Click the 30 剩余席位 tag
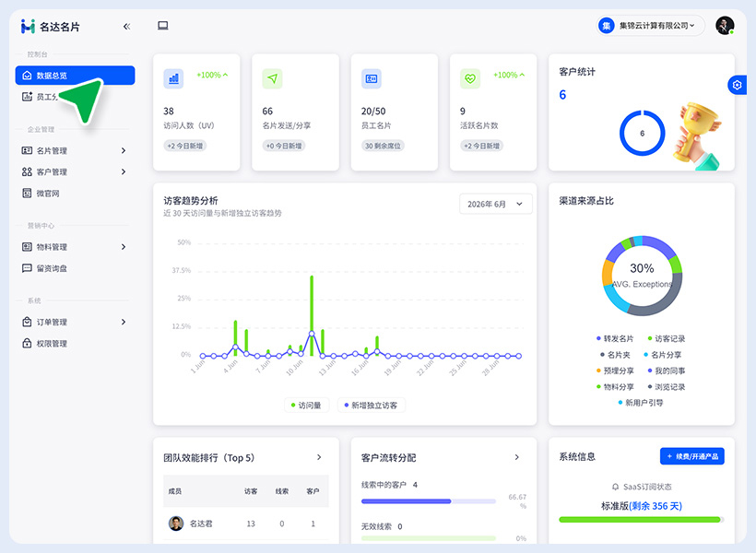 [x=383, y=146]
